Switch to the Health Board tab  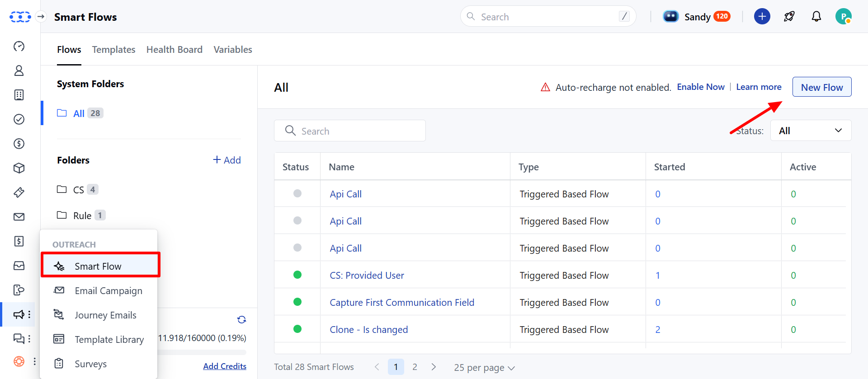point(174,50)
